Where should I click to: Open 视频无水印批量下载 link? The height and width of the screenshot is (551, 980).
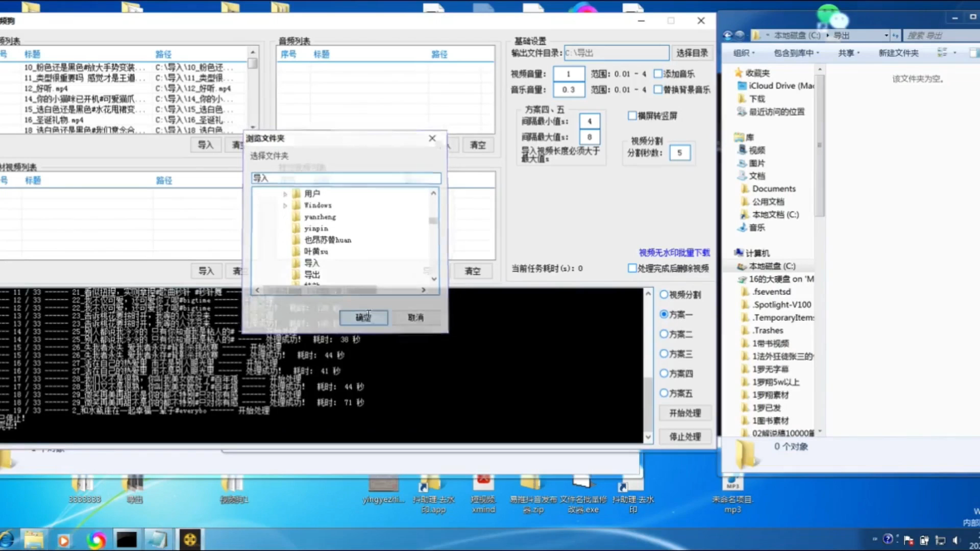point(674,253)
